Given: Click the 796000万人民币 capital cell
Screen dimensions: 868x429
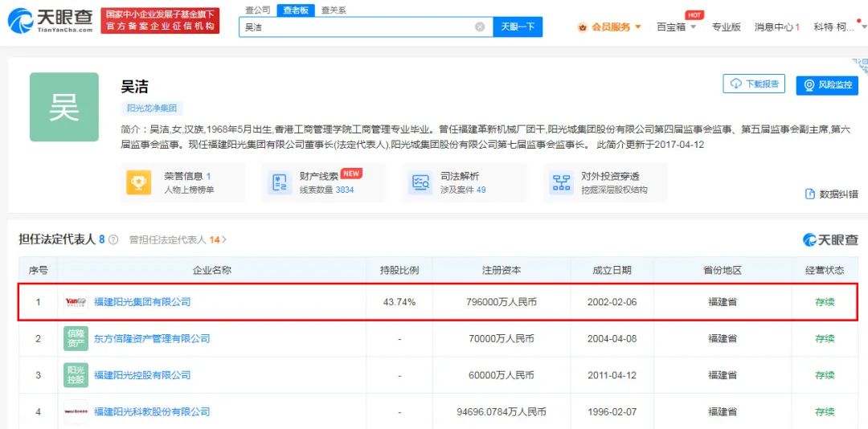Looking at the screenshot, I should pyautogui.click(x=502, y=302).
